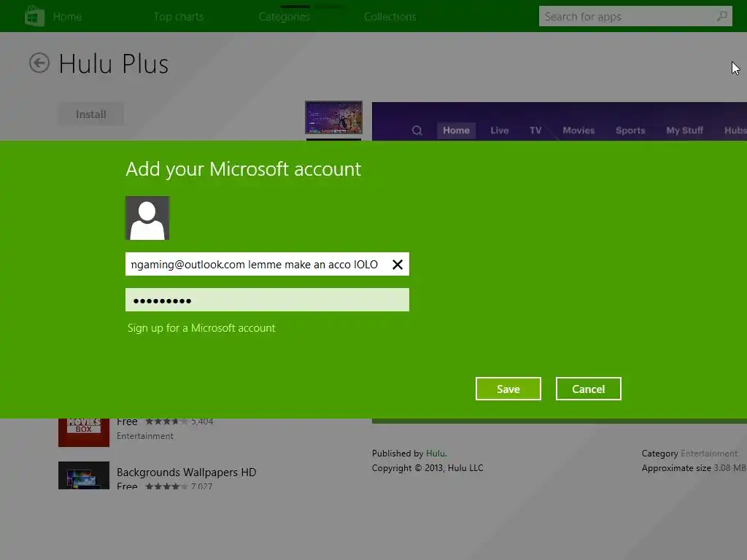This screenshot has width=747, height=560.
Task: Select the Hulu screenshot thumbnail
Action: coord(333,117)
